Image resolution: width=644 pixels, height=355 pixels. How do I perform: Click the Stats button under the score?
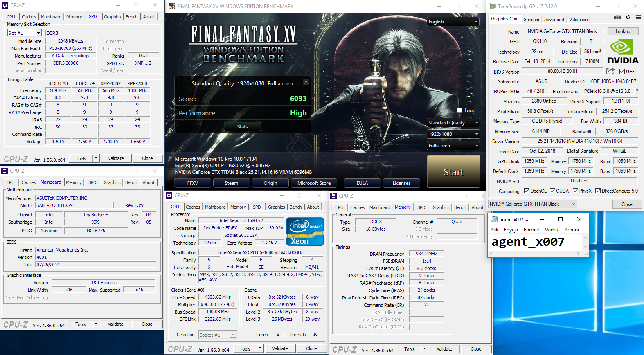(x=242, y=127)
